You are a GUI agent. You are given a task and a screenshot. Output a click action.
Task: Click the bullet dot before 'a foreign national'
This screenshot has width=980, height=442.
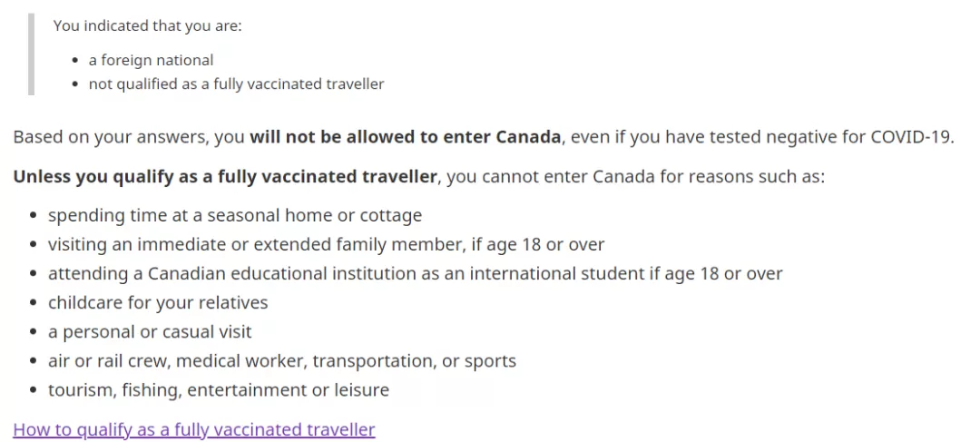pyautogui.click(x=76, y=61)
